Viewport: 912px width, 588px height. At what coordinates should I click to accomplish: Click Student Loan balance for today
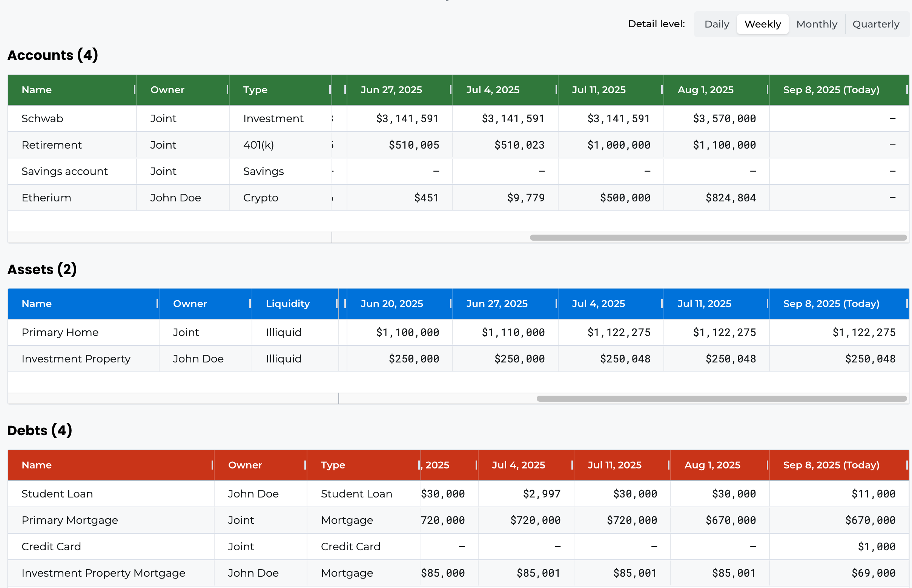[873, 494]
